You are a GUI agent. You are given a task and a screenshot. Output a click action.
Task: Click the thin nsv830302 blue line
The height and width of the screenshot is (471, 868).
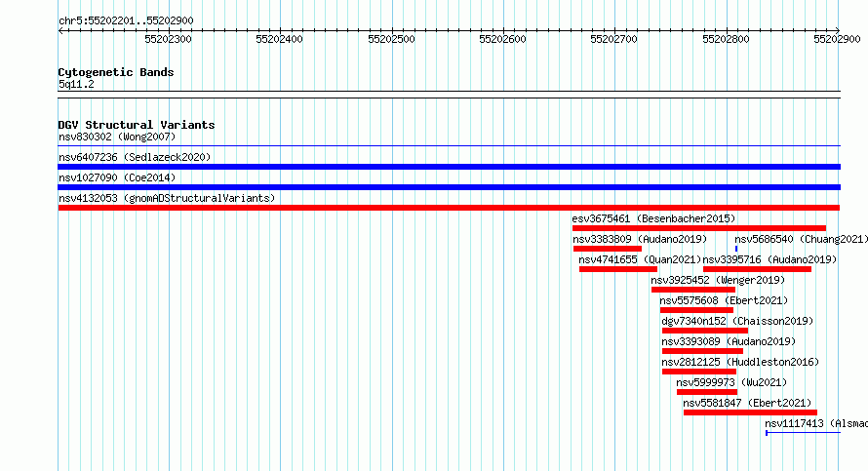449,146
